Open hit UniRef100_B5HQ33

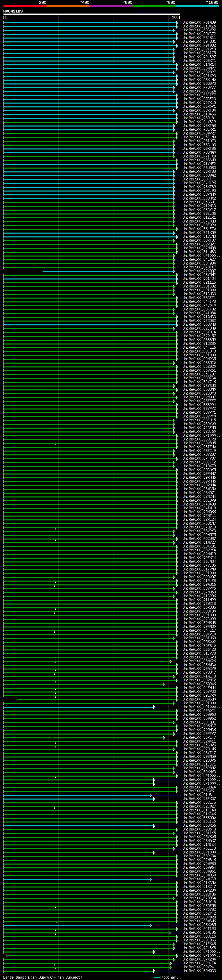point(199,971)
